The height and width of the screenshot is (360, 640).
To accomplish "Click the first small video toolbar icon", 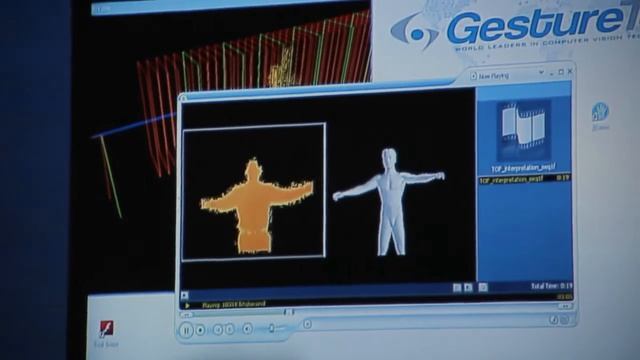I will [457, 288].
